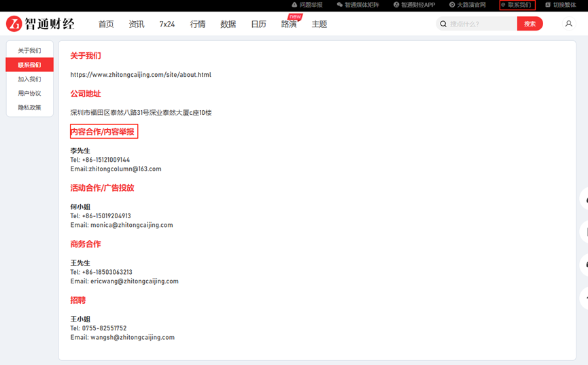
Task: Click the 关于我们 red heading
Action: [86, 56]
